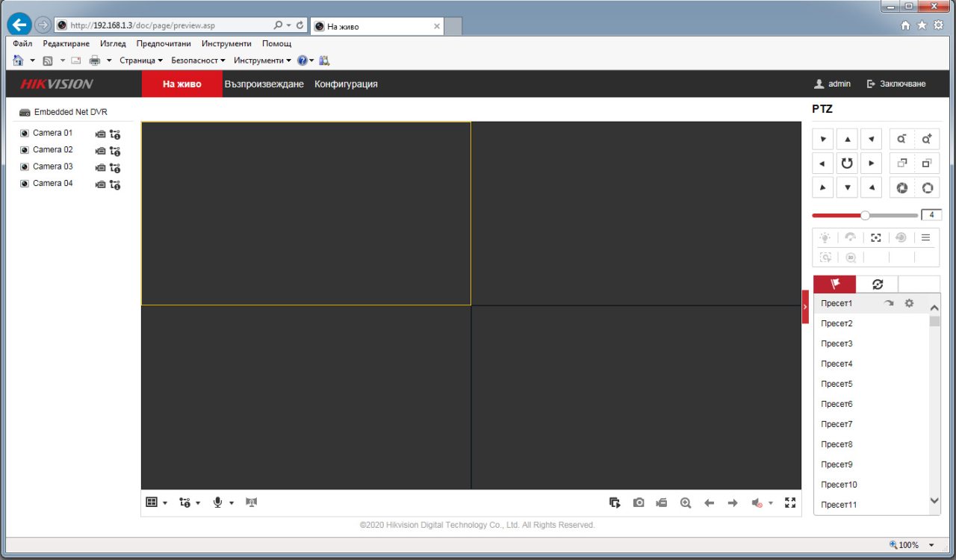Expand the stream type dropdown in toolbar
The image size is (956, 560).
click(x=198, y=503)
